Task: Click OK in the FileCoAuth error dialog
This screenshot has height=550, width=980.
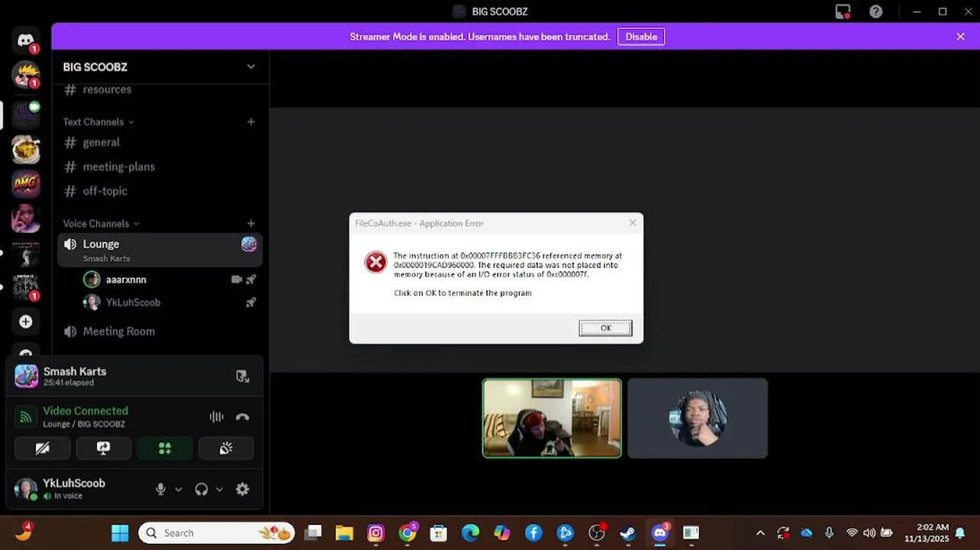Action: coord(605,328)
